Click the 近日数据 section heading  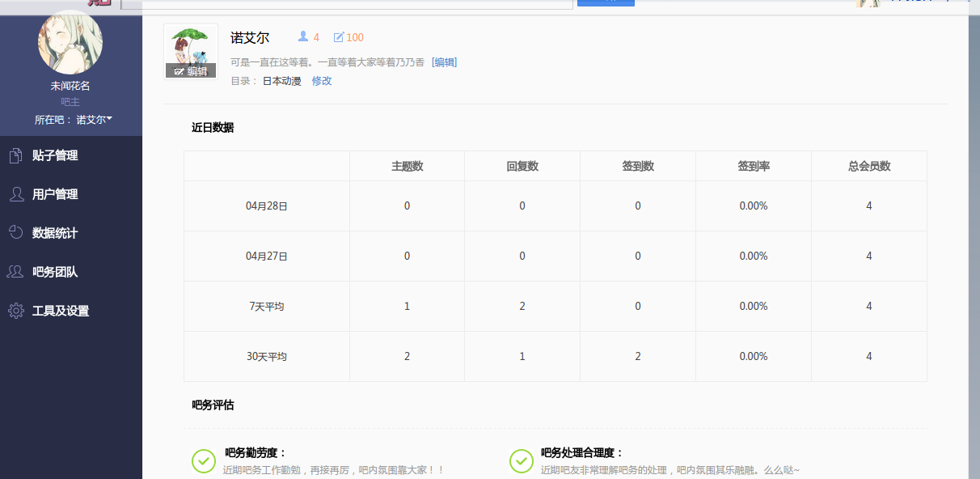click(213, 127)
